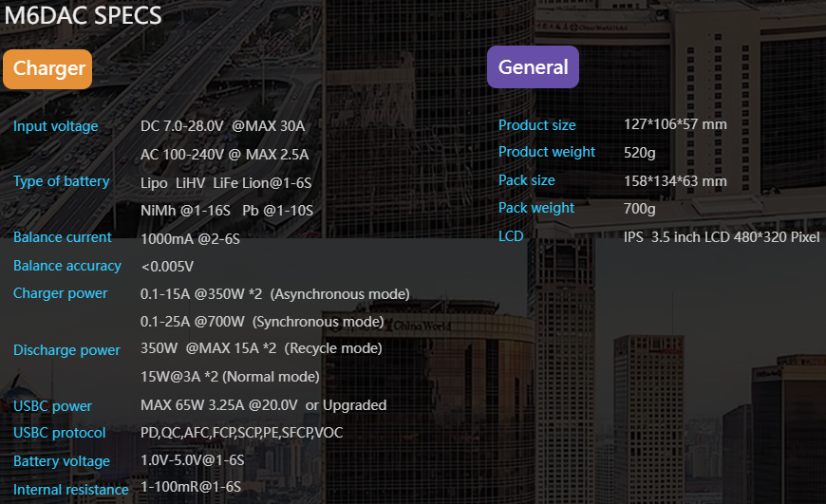Image resolution: width=826 pixels, height=504 pixels.
Task: Click the M6DAC SPECS heading
Action: (83, 16)
